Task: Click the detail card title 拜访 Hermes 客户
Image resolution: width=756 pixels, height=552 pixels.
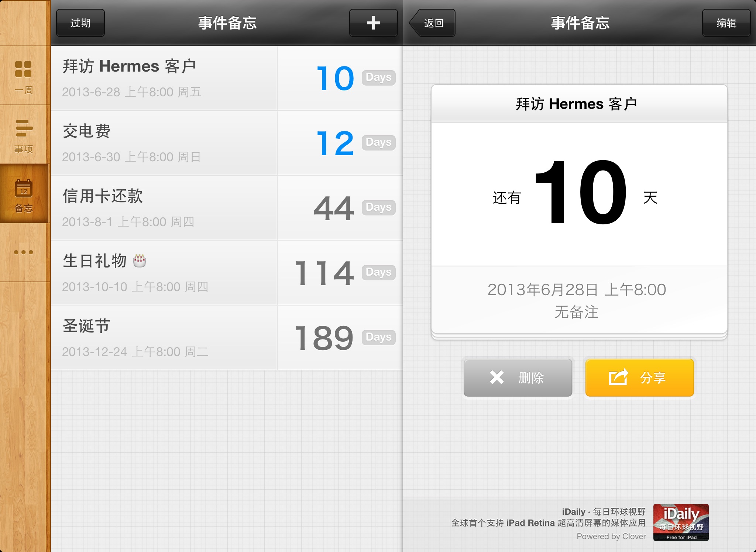Action: click(577, 104)
